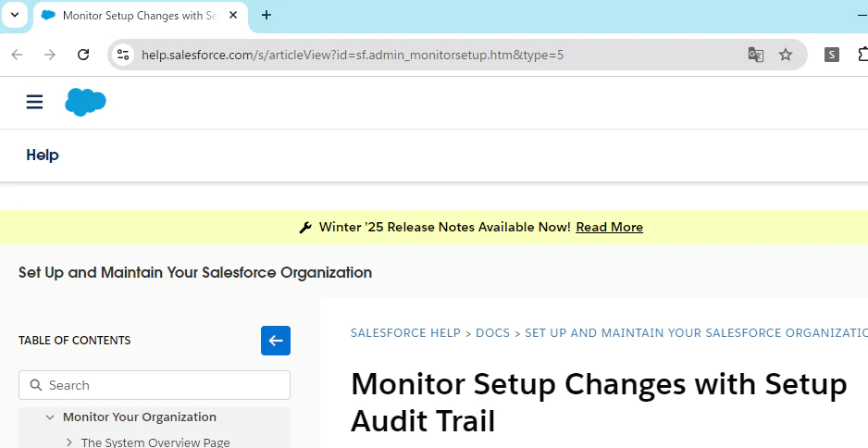Click the URL in the address bar
Image resolution: width=868 pixels, height=448 pixels.
[x=353, y=55]
